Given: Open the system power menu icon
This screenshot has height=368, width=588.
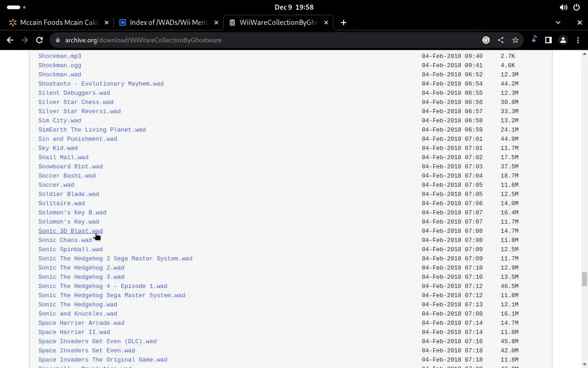Looking at the screenshot, I should click(x=577, y=7).
